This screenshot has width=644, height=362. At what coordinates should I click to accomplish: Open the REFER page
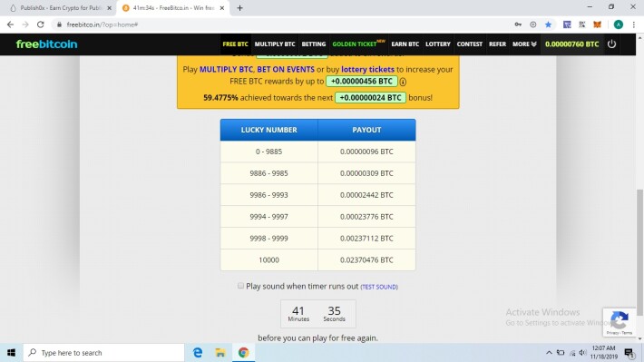497,44
